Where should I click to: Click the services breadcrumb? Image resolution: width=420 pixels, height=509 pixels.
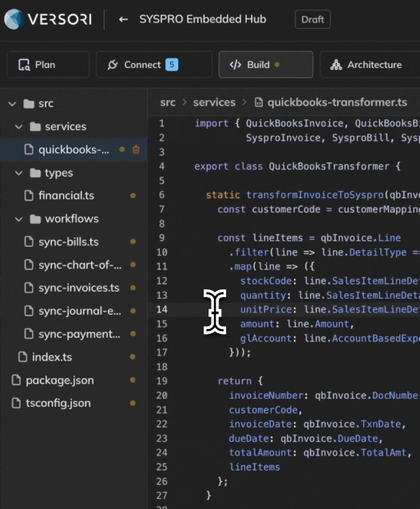(x=214, y=102)
